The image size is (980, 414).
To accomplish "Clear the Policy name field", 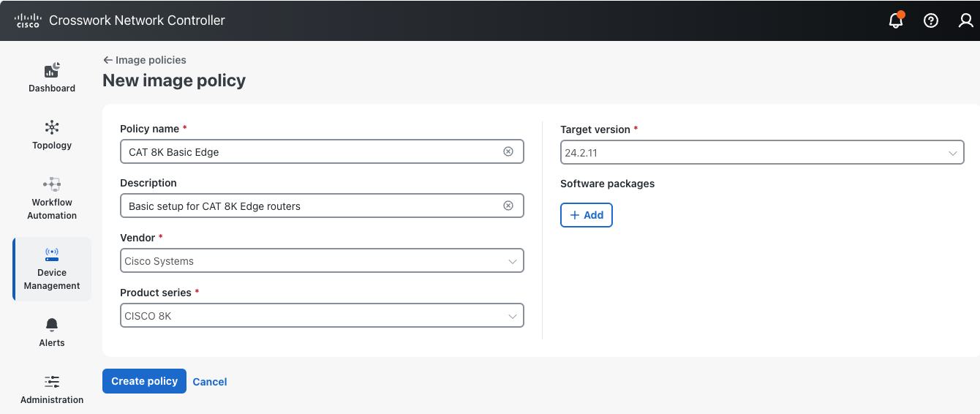I will click(x=508, y=151).
